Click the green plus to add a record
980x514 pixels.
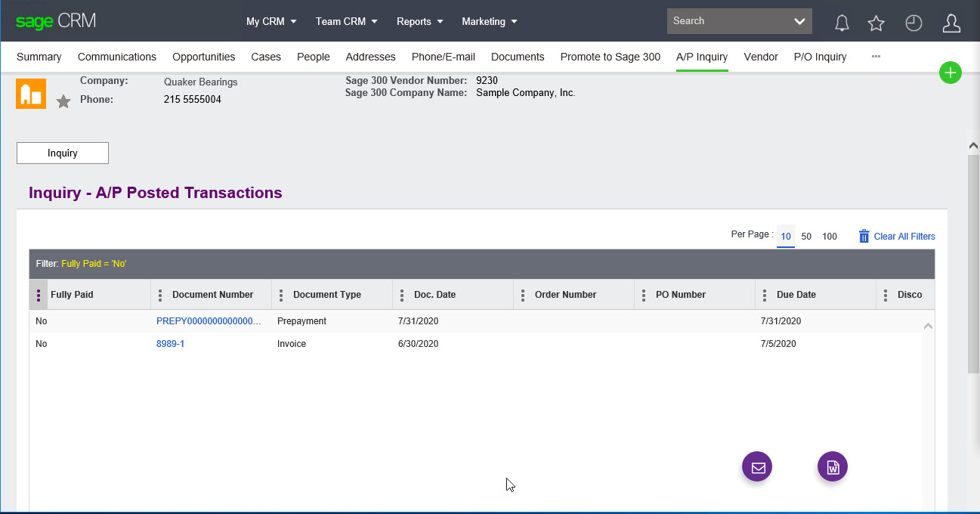click(951, 73)
